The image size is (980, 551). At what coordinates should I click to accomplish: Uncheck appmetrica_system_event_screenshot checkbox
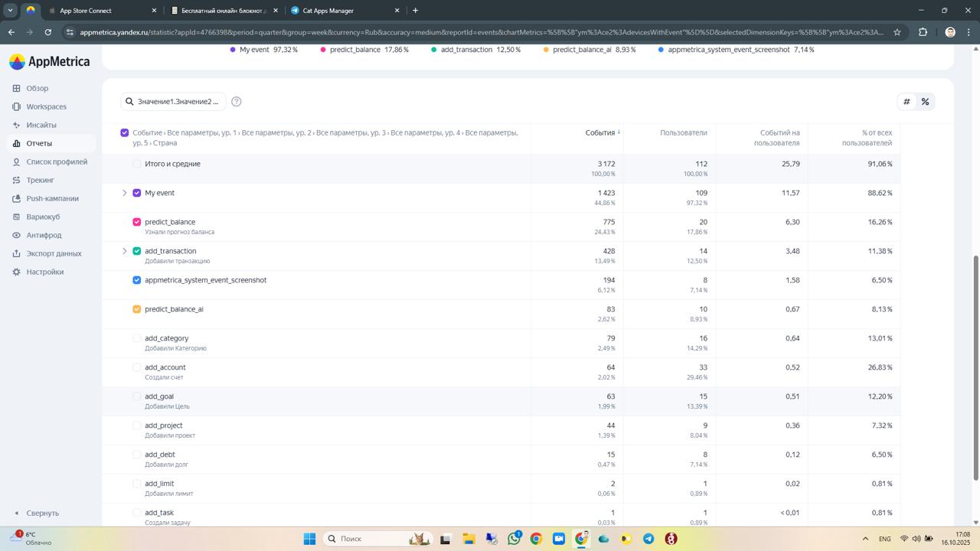coord(137,280)
